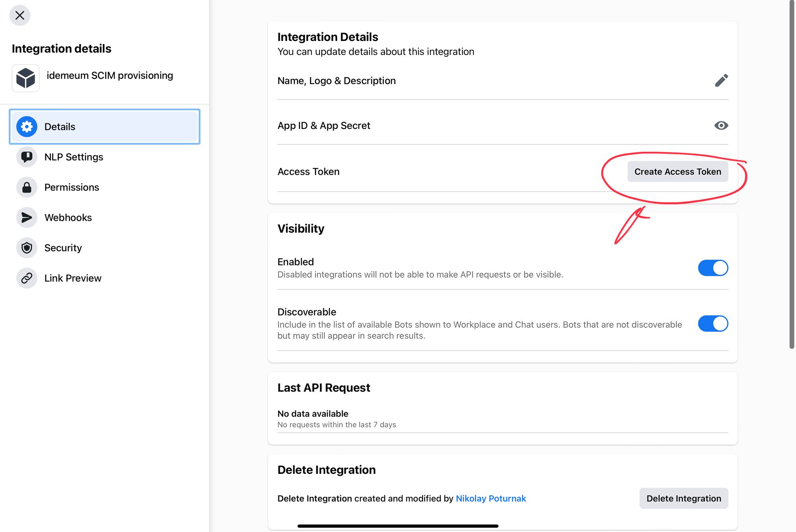
Task: Click the Link Preview chain icon
Action: pyautogui.click(x=27, y=278)
